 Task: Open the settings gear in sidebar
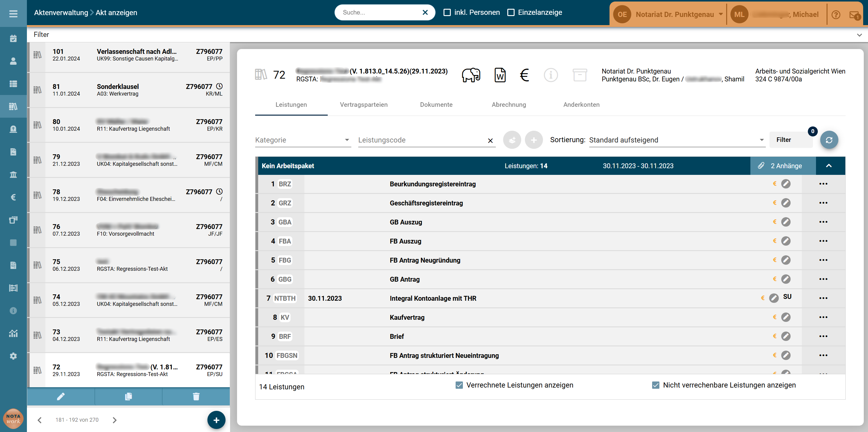coord(13,356)
